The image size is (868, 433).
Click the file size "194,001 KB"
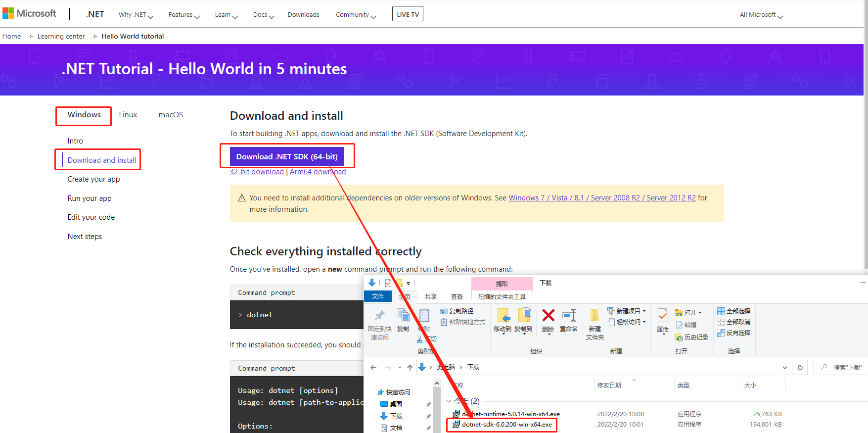766,424
